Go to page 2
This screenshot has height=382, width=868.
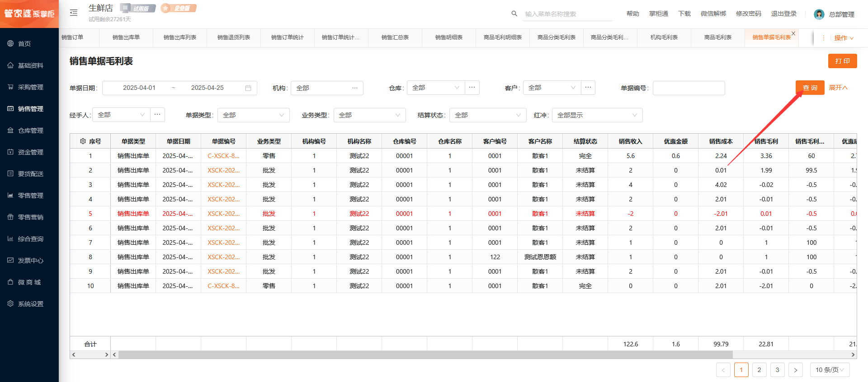759,370
